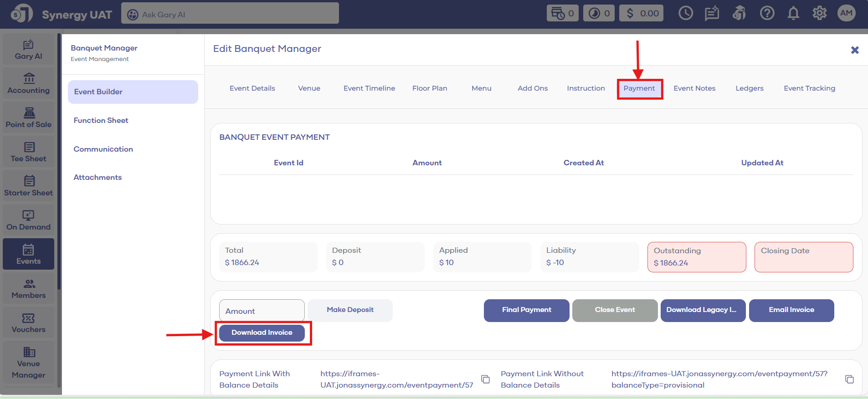
Task: Open the settings gear icon
Action: pyautogui.click(x=819, y=13)
